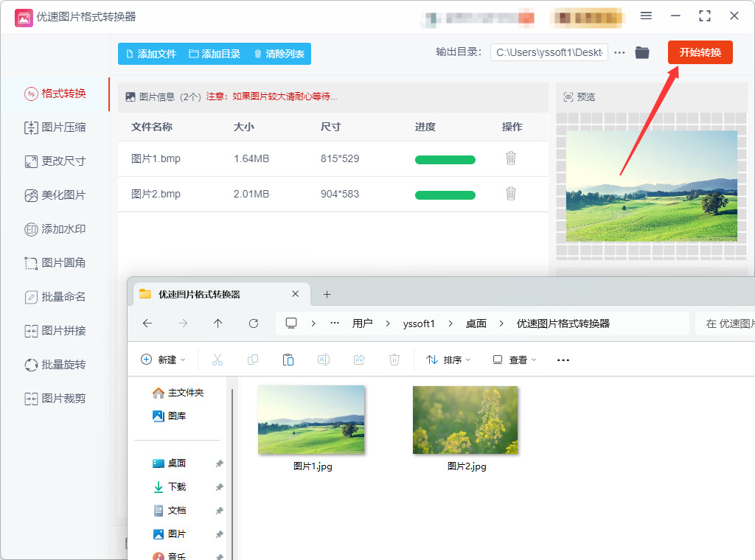Screen dimensions: 755x560
Task: Open the Explorer toolbar more options ellipsis
Action: pos(563,360)
